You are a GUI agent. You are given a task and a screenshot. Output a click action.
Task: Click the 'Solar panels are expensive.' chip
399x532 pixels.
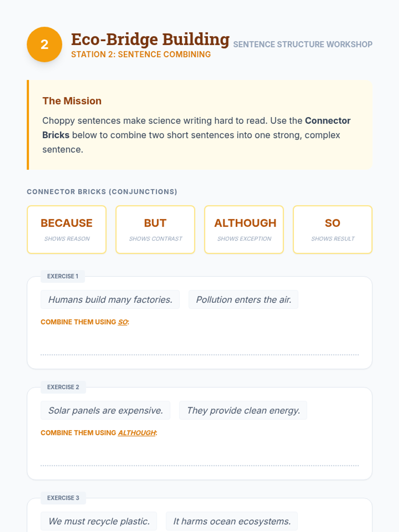pyautogui.click(x=105, y=410)
